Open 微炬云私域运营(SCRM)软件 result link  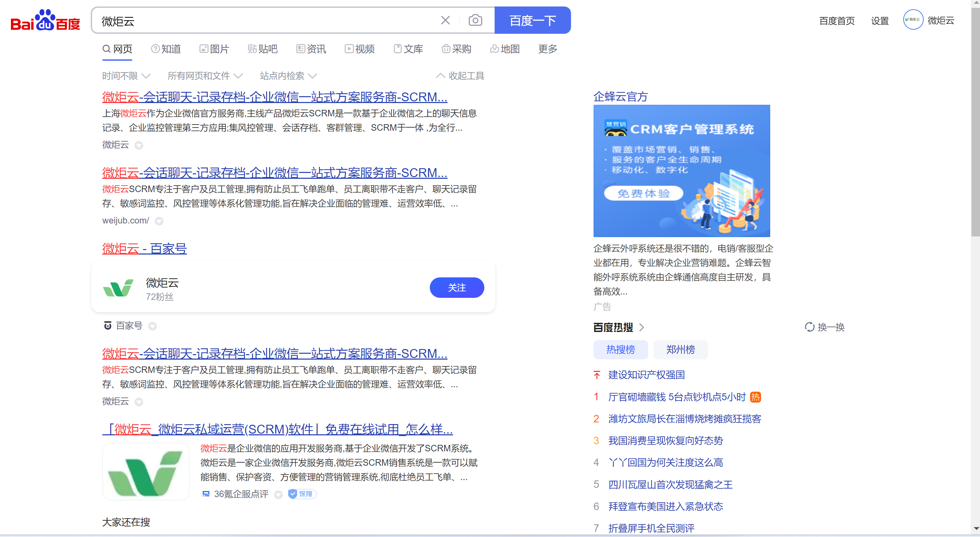tap(277, 429)
